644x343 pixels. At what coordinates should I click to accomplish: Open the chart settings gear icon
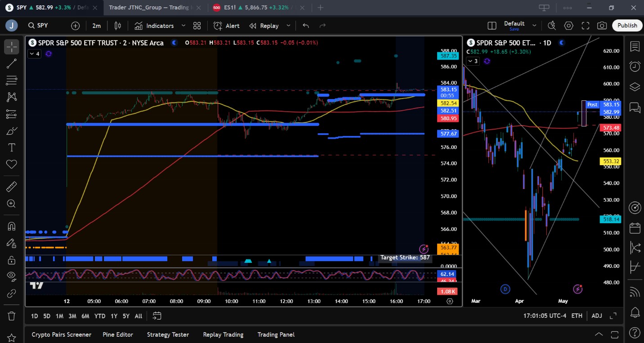coord(568,26)
